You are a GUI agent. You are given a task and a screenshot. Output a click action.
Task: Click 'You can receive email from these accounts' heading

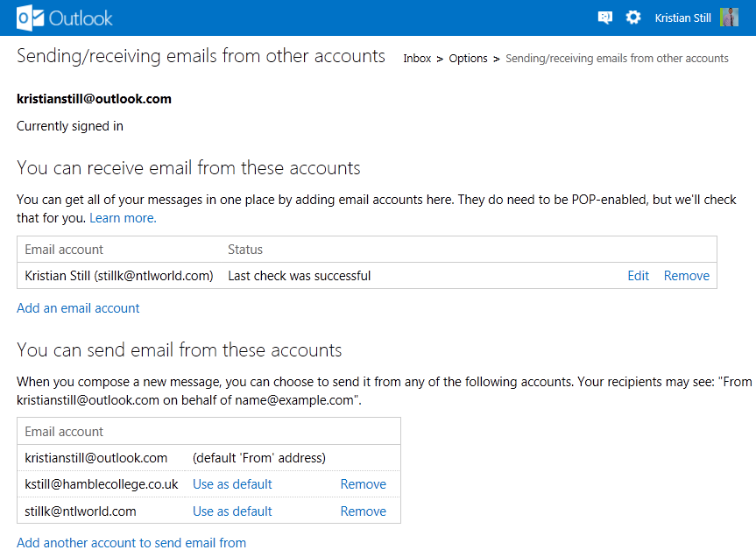pyautogui.click(x=188, y=168)
